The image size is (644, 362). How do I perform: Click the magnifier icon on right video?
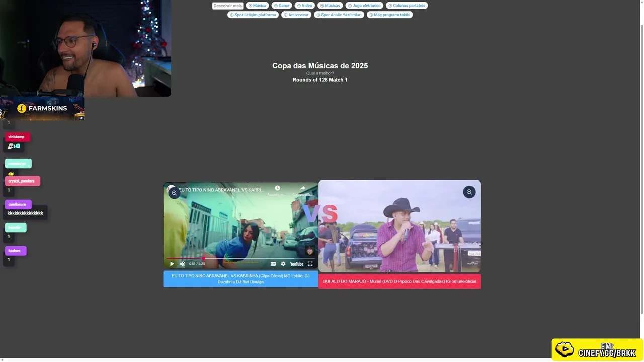click(x=469, y=192)
